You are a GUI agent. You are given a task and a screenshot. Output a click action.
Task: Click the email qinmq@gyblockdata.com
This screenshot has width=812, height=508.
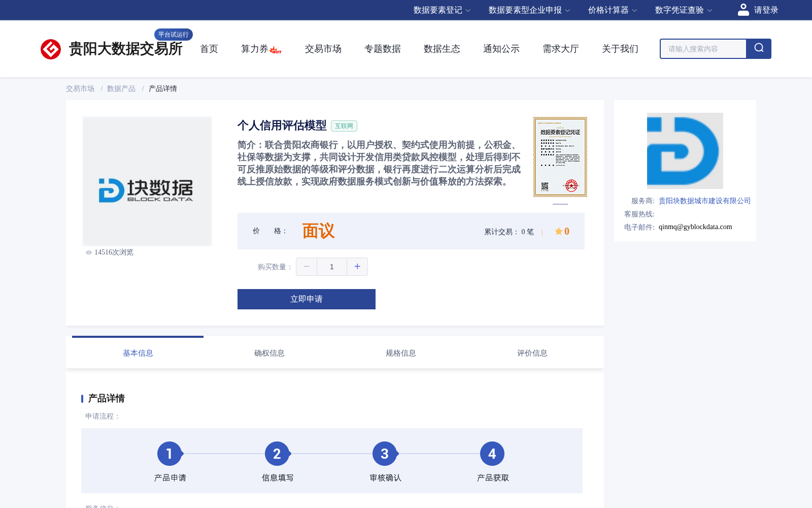coord(695,227)
